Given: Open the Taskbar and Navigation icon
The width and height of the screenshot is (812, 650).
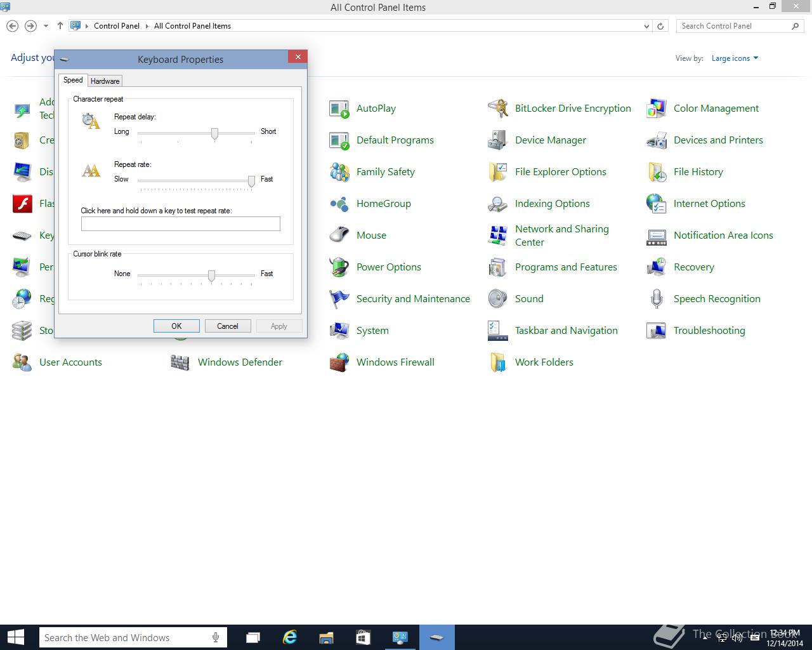Looking at the screenshot, I should click(498, 331).
